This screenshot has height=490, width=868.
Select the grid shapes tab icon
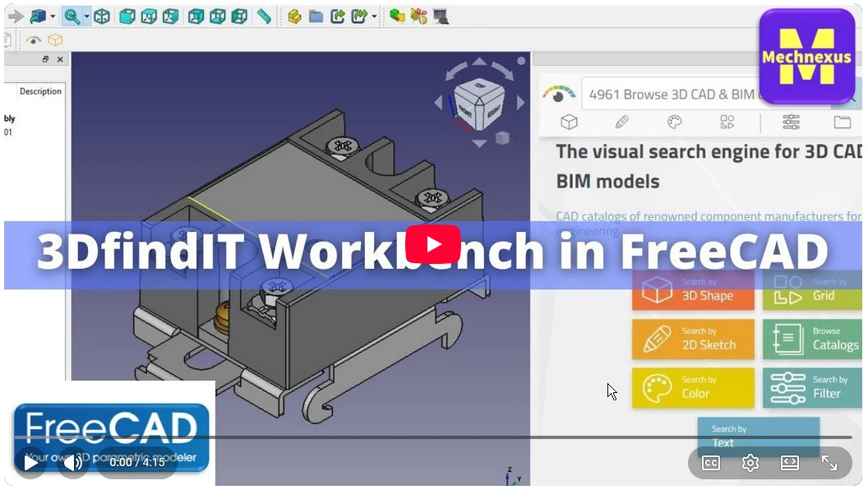727,122
